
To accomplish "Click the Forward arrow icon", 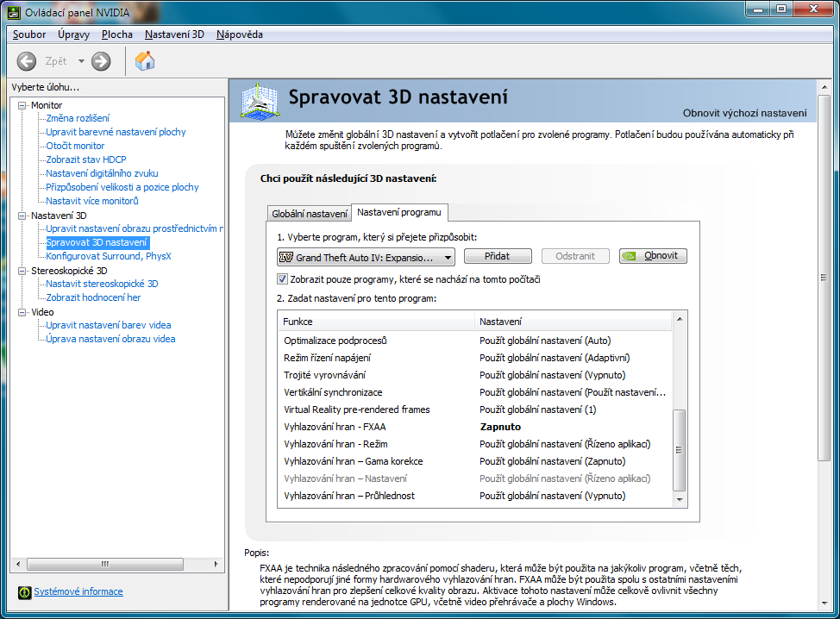I will pos(101,61).
